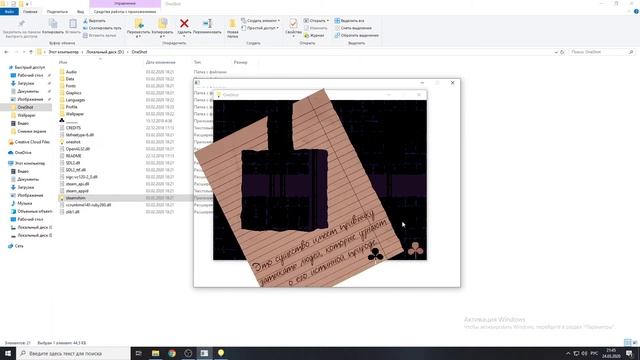This screenshot has height=360, width=640.
Task: Click the New folder (Новая папка) icon
Action: 233,24
